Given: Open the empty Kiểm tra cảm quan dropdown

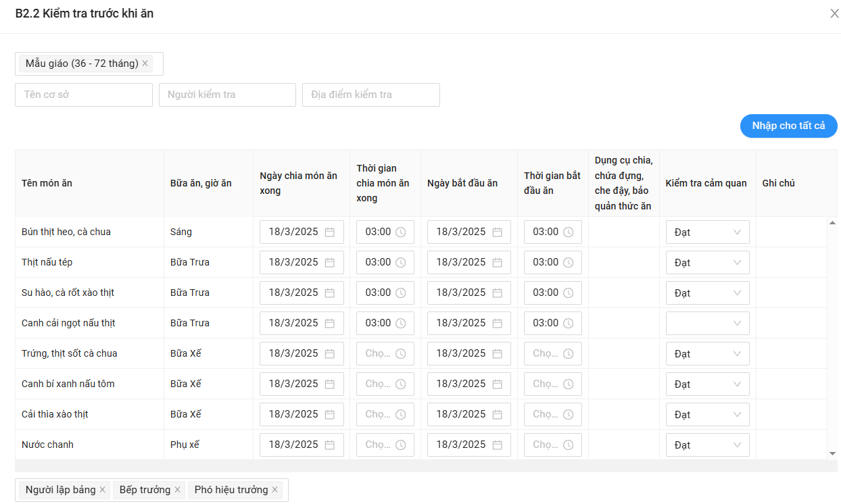Looking at the screenshot, I should click(707, 323).
